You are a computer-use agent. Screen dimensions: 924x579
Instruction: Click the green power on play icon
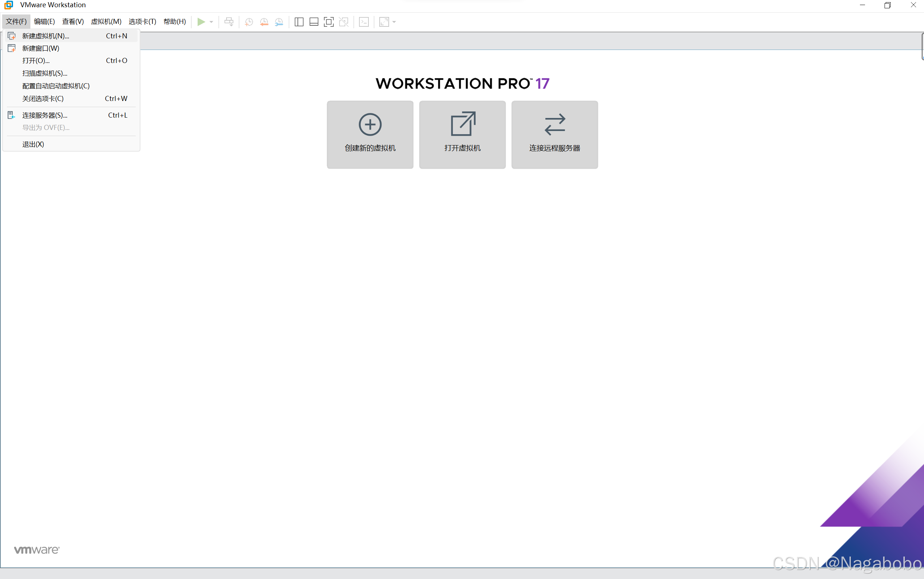201,22
